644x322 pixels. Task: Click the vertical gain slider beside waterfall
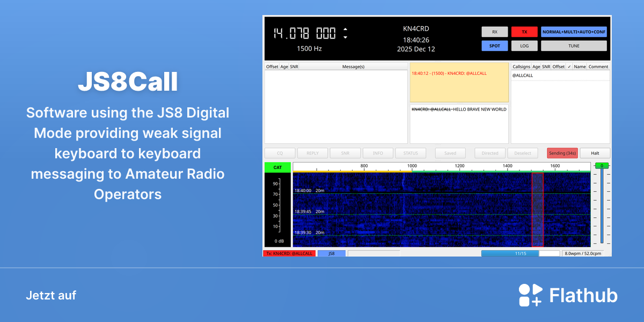tap(602, 204)
